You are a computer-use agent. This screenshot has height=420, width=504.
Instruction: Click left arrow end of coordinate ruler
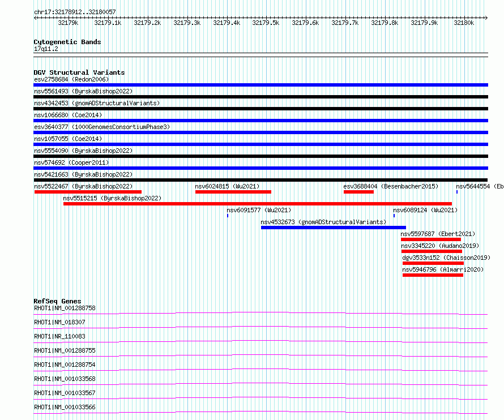[35, 18]
